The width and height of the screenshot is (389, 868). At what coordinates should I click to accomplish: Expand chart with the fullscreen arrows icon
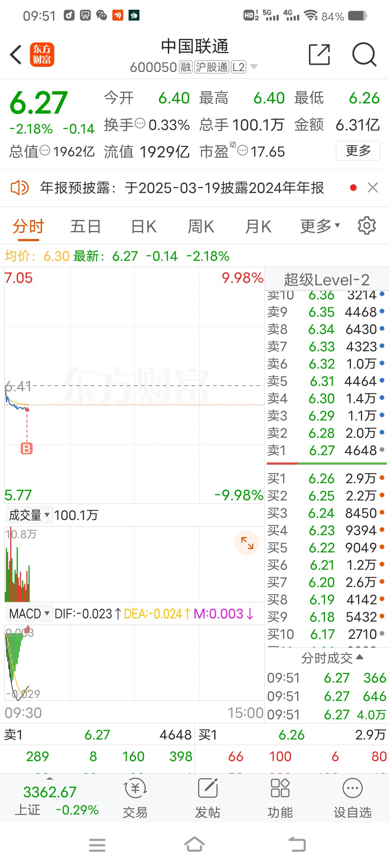[x=247, y=543]
